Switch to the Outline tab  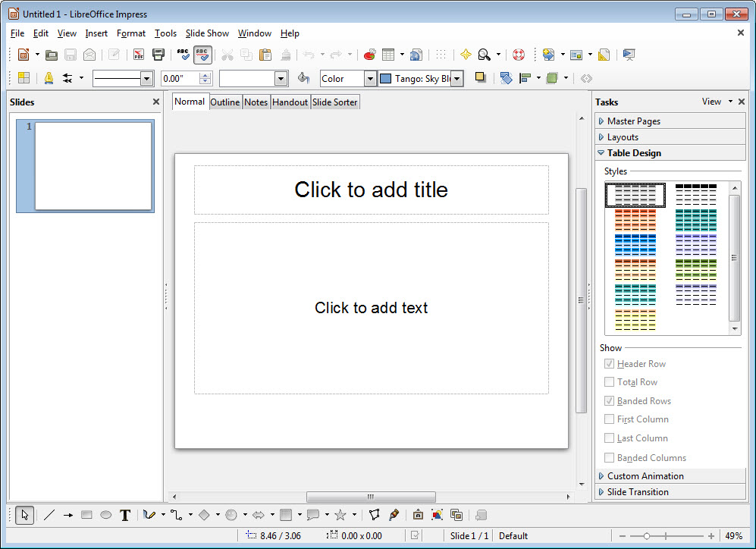point(224,102)
